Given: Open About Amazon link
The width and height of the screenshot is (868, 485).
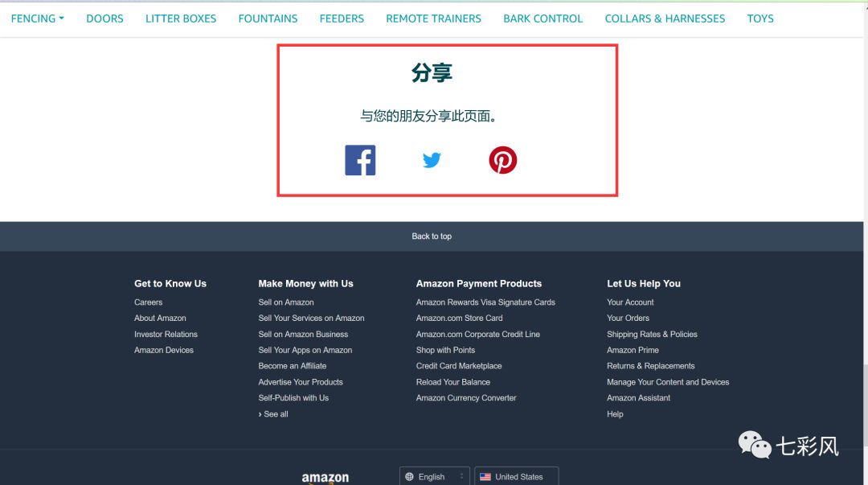Looking at the screenshot, I should click(x=160, y=319).
